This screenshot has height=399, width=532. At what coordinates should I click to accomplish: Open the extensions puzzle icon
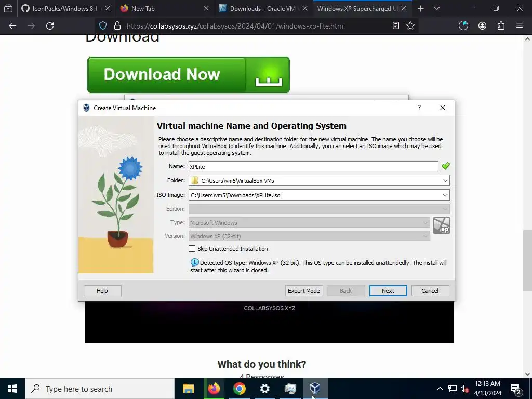pos(501,26)
